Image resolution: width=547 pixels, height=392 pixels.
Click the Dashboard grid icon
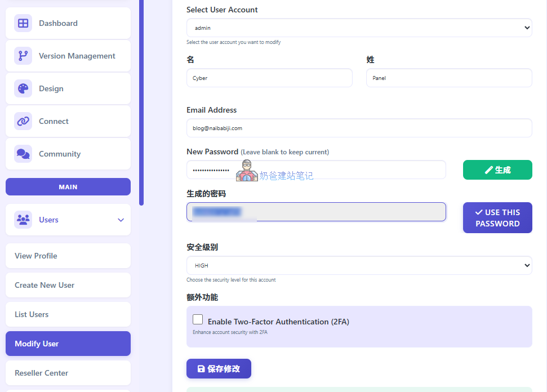(23, 23)
